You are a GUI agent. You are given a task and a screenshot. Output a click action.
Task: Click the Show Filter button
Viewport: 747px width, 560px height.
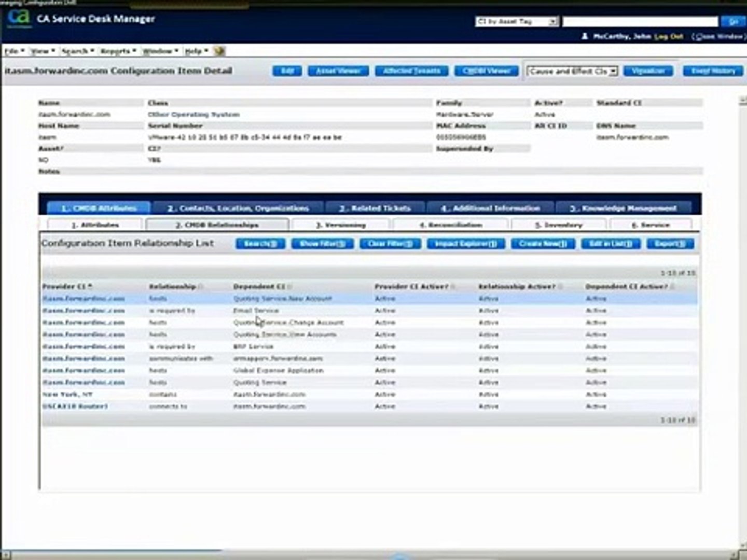click(322, 244)
